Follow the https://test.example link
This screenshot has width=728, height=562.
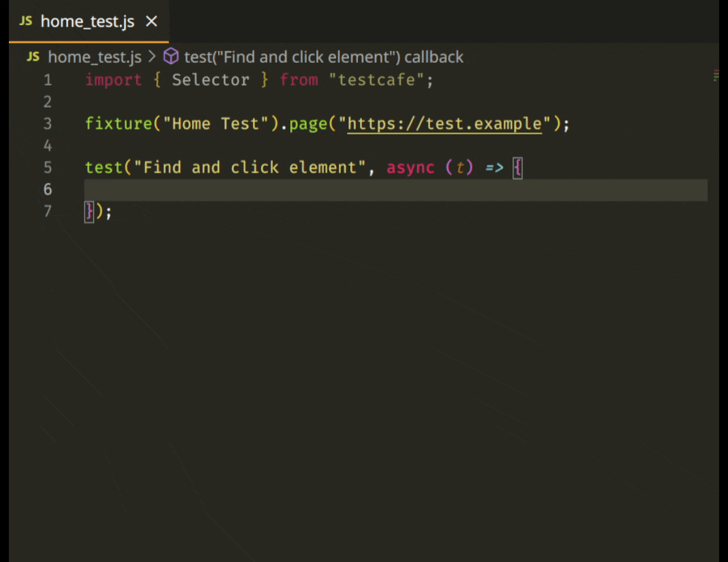click(x=444, y=124)
